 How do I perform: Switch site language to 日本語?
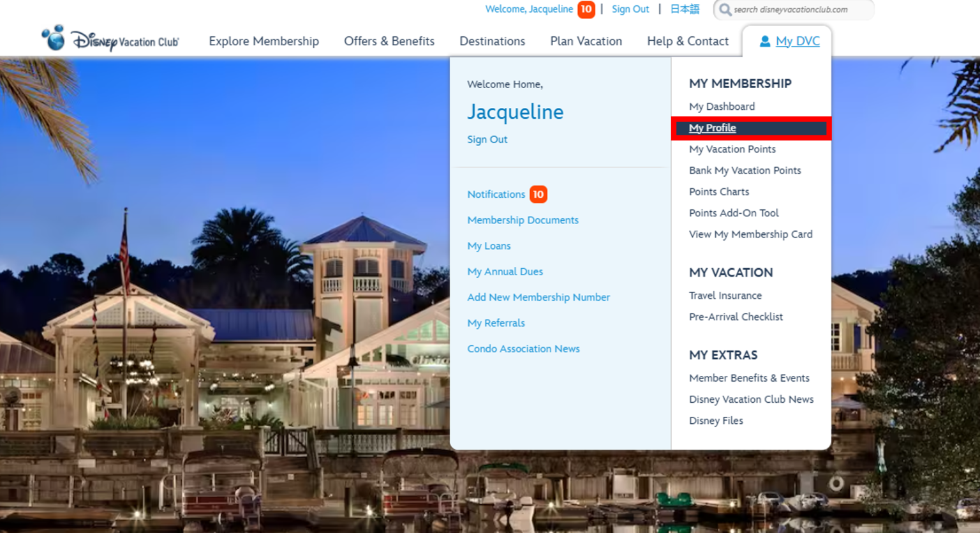click(685, 9)
